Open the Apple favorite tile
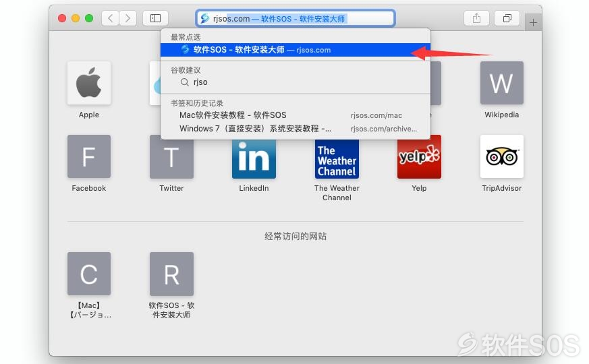The image size is (589, 364). pos(89,83)
